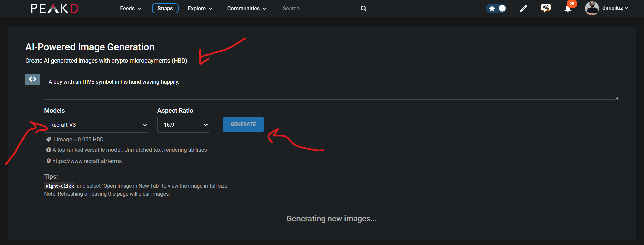Click the 'Right-Click' keyboard hint label

[x=60, y=186]
